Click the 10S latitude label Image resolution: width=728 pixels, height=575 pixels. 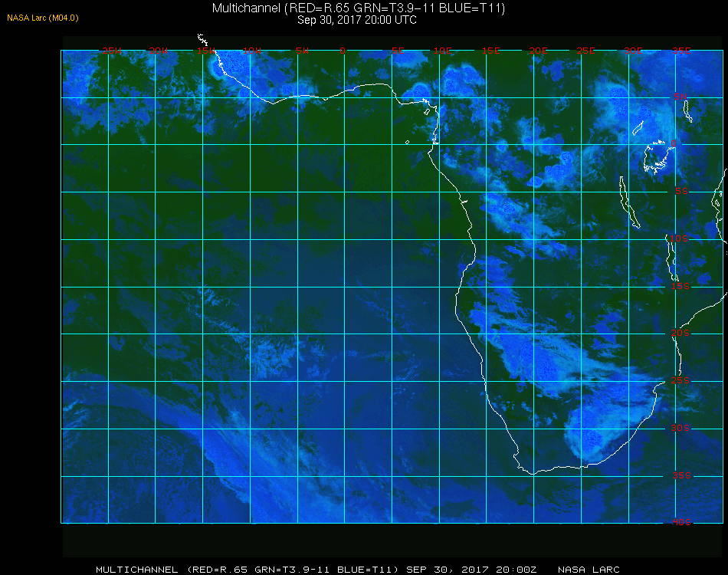tap(679, 238)
